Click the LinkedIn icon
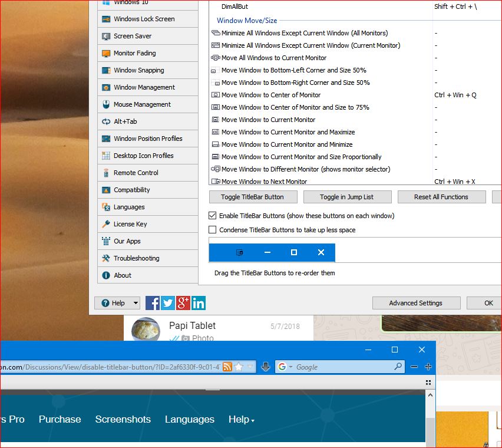 tap(199, 303)
